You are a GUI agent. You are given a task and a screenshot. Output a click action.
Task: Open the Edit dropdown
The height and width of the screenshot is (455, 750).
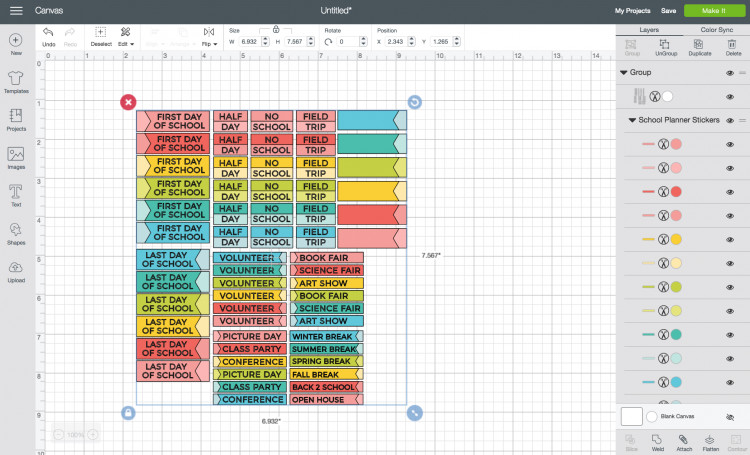[x=126, y=37]
